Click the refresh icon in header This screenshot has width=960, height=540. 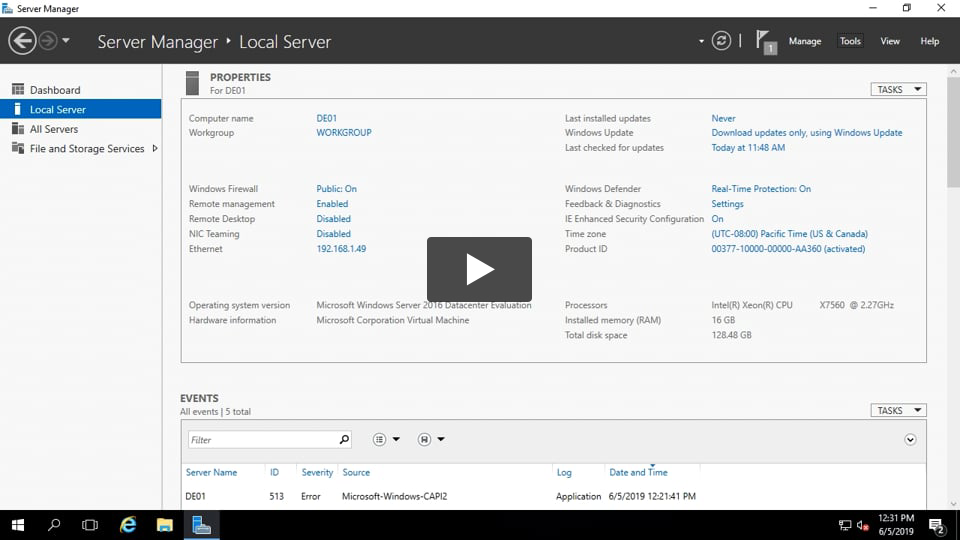[x=721, y=41]
